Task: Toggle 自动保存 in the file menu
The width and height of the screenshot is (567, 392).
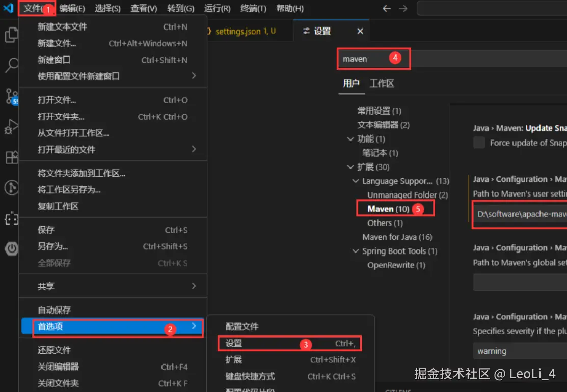Action: point(113,310)
